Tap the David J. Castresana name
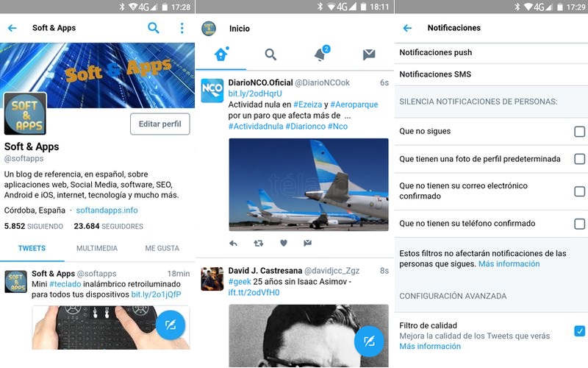This screenshot has height=368, width=588. [265, 271]
